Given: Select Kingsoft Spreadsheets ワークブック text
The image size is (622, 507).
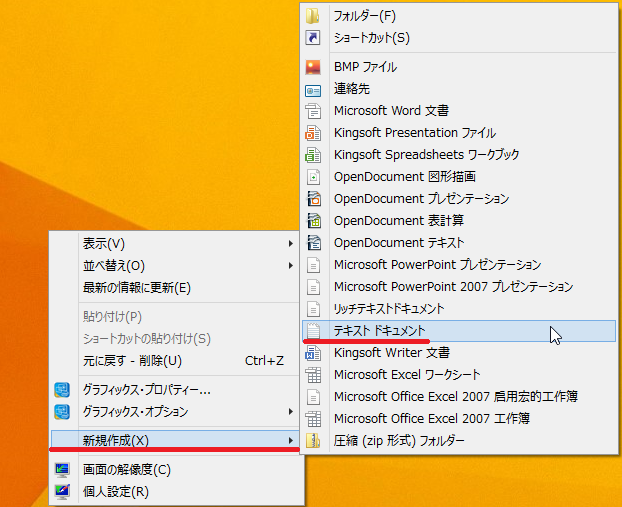Looking at the screenshot, I should pos(426,155).
